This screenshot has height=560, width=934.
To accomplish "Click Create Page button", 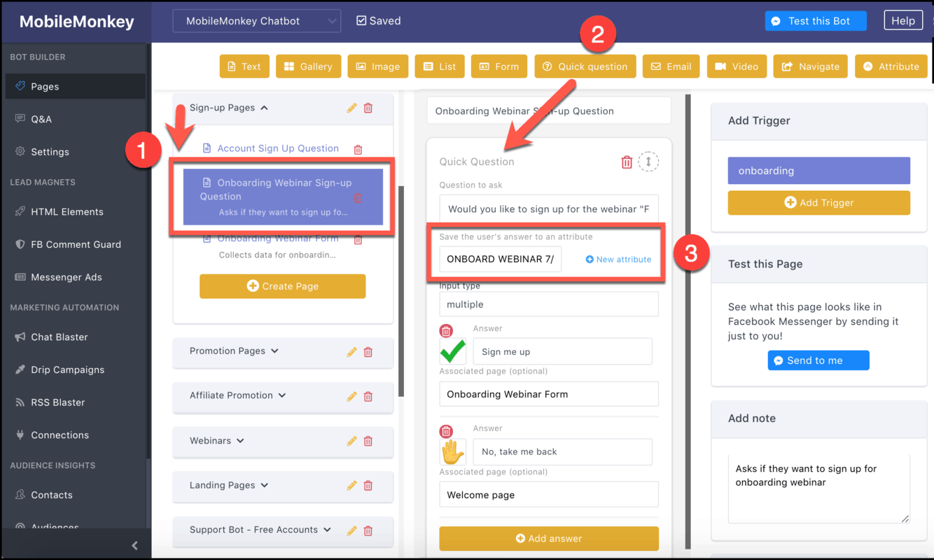I will [x=283, y=286].
